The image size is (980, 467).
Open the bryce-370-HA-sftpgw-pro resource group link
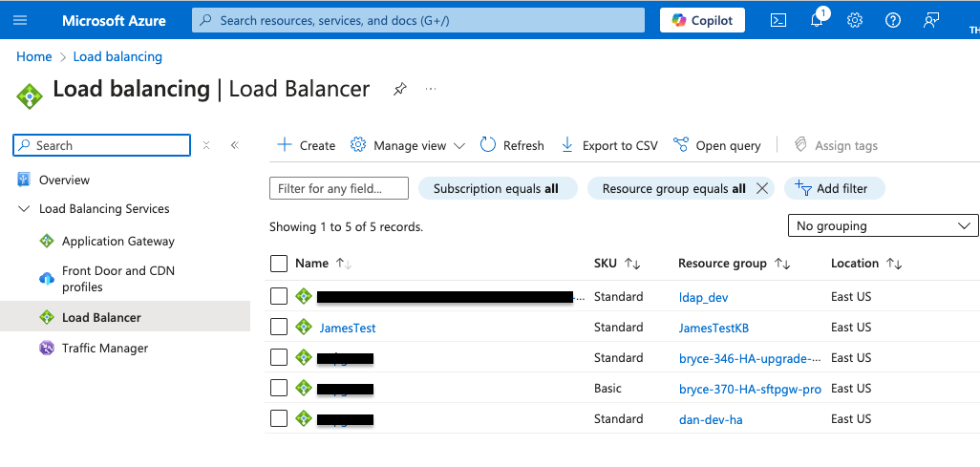tap(750, 389)
